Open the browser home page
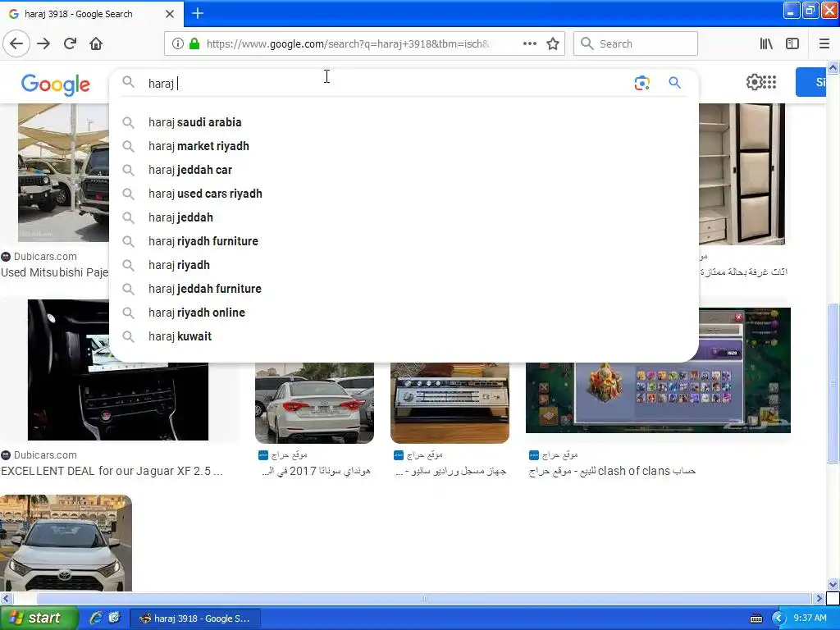 click(x=96, y=43)
